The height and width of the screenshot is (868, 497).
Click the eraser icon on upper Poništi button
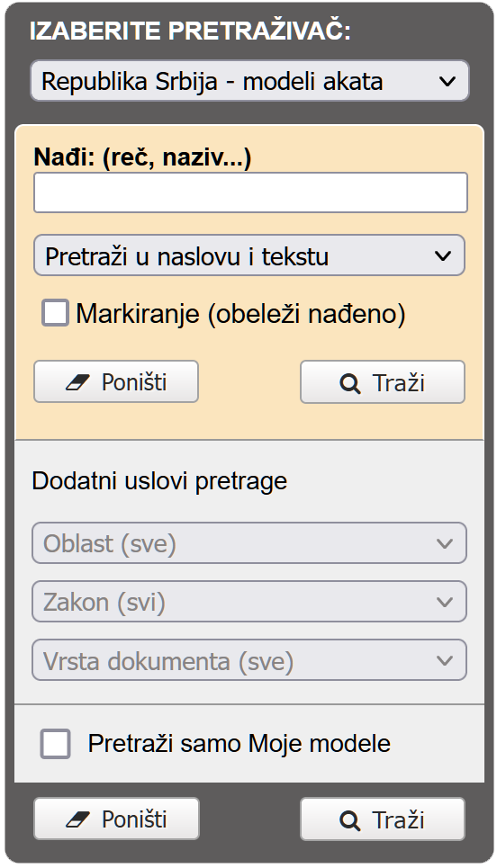click(77, 382)
